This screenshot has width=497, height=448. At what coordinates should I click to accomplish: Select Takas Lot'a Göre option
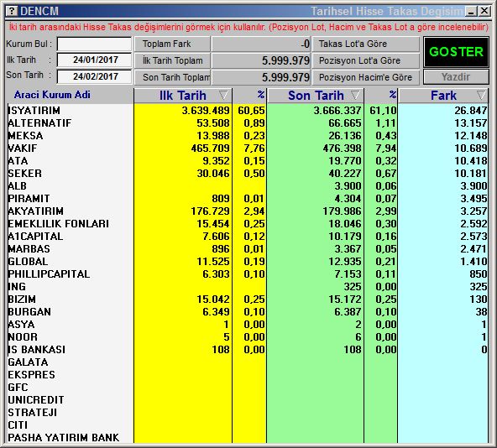point(366,44)
